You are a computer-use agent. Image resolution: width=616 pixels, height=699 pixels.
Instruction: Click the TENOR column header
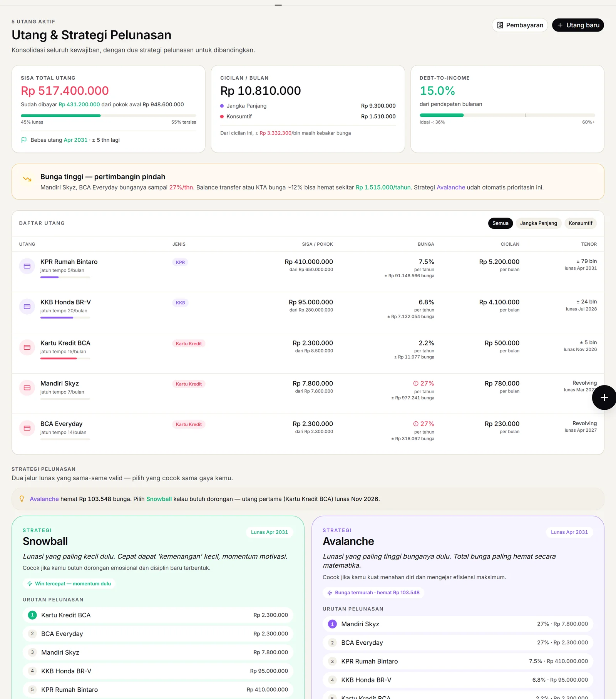pyautogui.click(x=589, y=244)
